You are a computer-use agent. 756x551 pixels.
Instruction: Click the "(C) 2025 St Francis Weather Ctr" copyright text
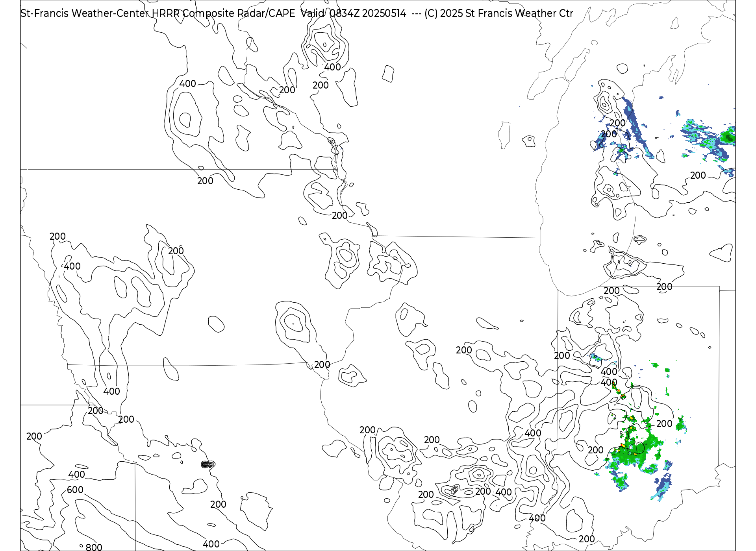tap(498, 14)
